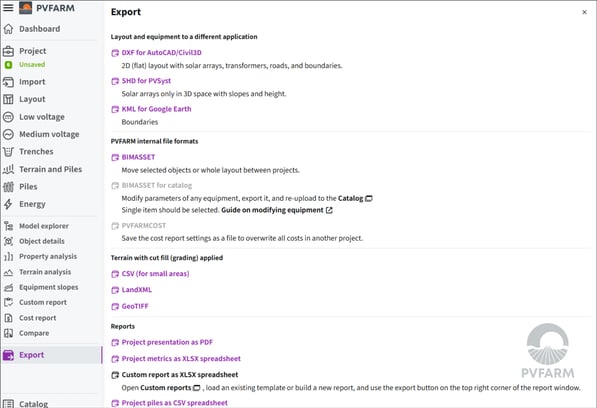
Task: Switch to Cost report panel
Action: pyautogui.click(x=38, y=318)
